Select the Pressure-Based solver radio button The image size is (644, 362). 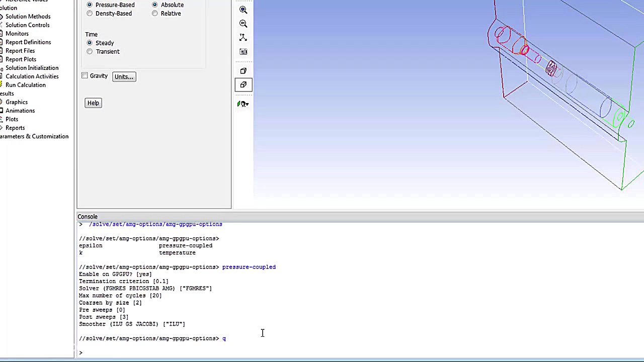tap(90, 5)
